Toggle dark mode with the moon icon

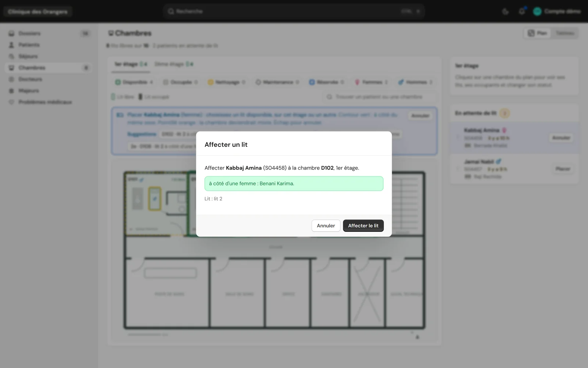click(505, 11)
